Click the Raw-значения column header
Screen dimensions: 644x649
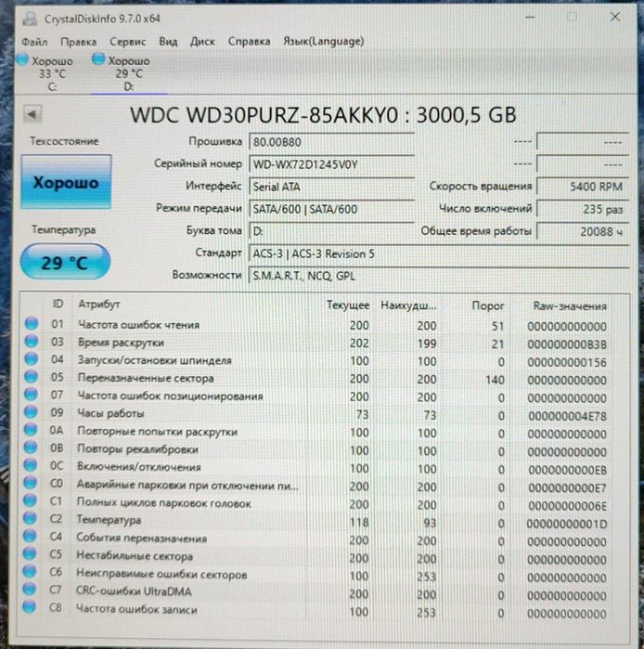tap(570, 306)
